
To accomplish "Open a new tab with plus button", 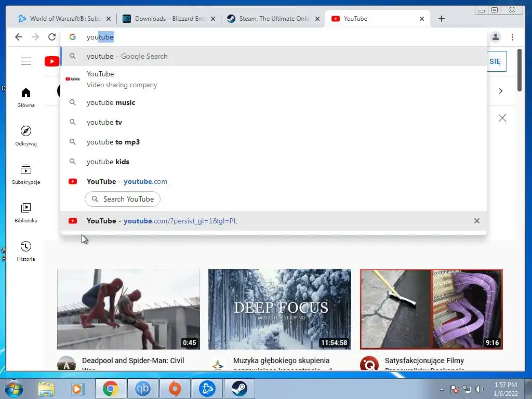I will [442, 19].
